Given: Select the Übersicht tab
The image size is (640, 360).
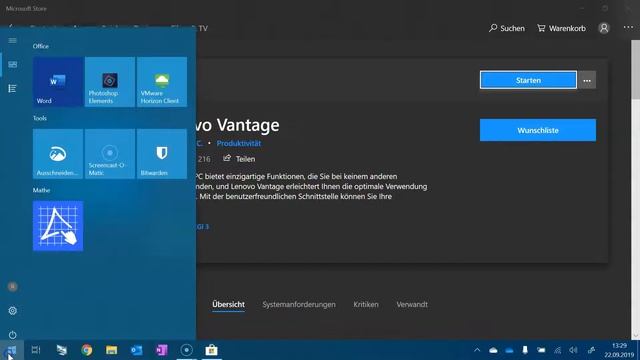Looking at the screenshot, I should pos(229,304).
